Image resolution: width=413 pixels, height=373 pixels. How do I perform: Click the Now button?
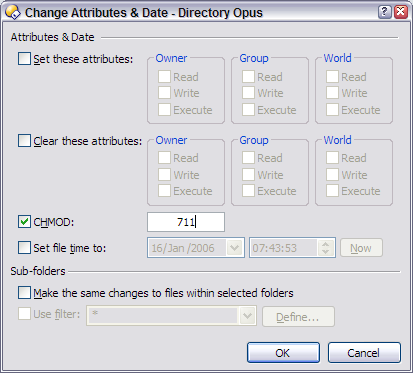click(x=361, y=248)
